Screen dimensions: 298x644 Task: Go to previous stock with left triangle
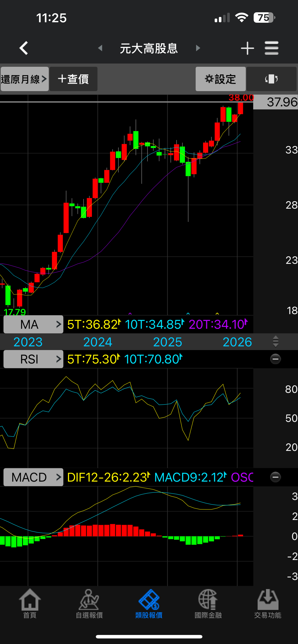coord(100,48)
